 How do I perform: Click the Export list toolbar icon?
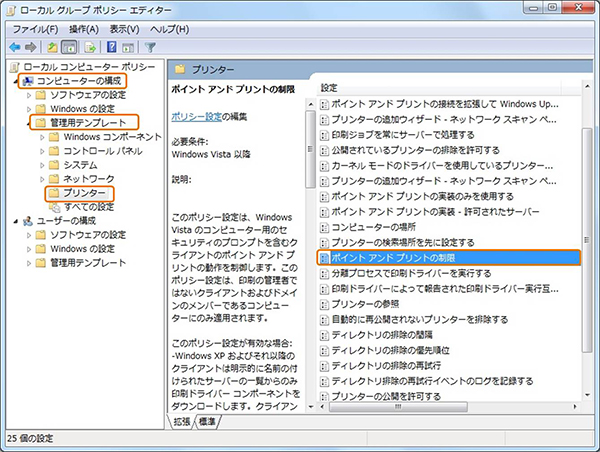tap(93, 46)
